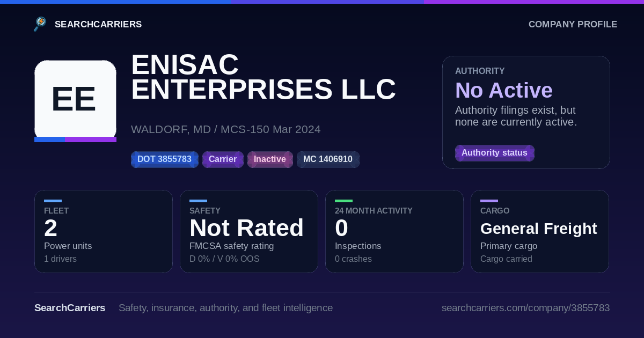Click the Primary cargo text
The image size is (644, 338).
(509, 246)
